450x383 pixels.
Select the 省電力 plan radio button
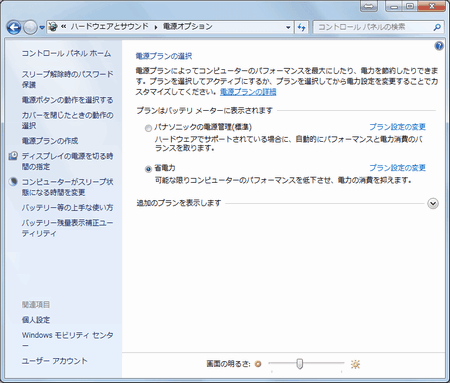tap(148, 169)
